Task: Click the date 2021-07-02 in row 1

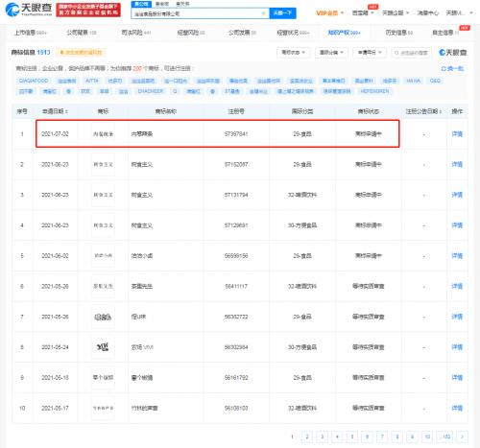Action: tap(55, 134)
